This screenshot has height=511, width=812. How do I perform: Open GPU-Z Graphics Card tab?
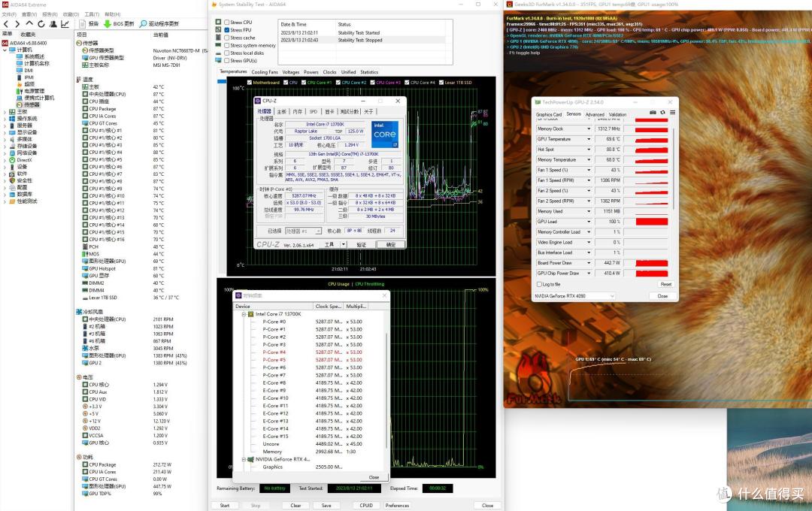pos(548,114)
